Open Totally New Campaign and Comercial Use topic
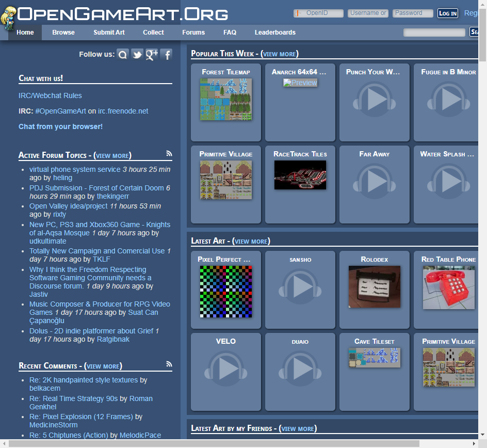This screenshot has width=487, height=448. point(97,251)
